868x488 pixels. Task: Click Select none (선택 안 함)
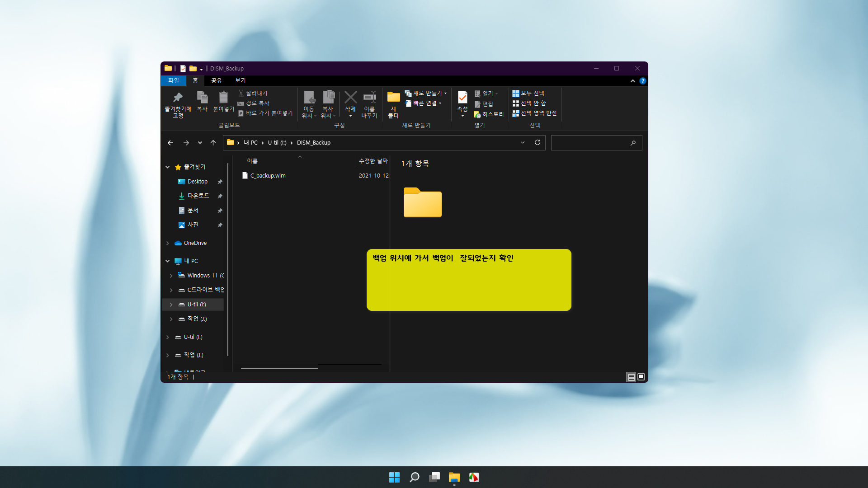coord(529,103)
